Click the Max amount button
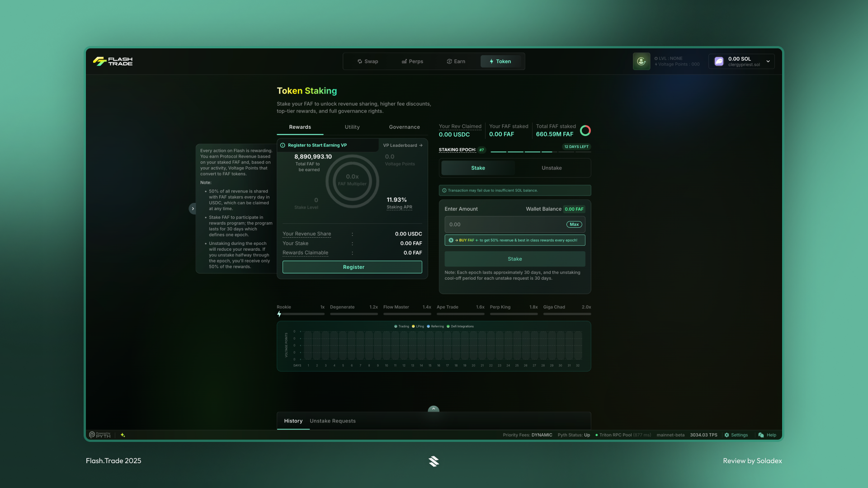The width and height of the screenshot is (868, 488). click(x=574, y=224)
